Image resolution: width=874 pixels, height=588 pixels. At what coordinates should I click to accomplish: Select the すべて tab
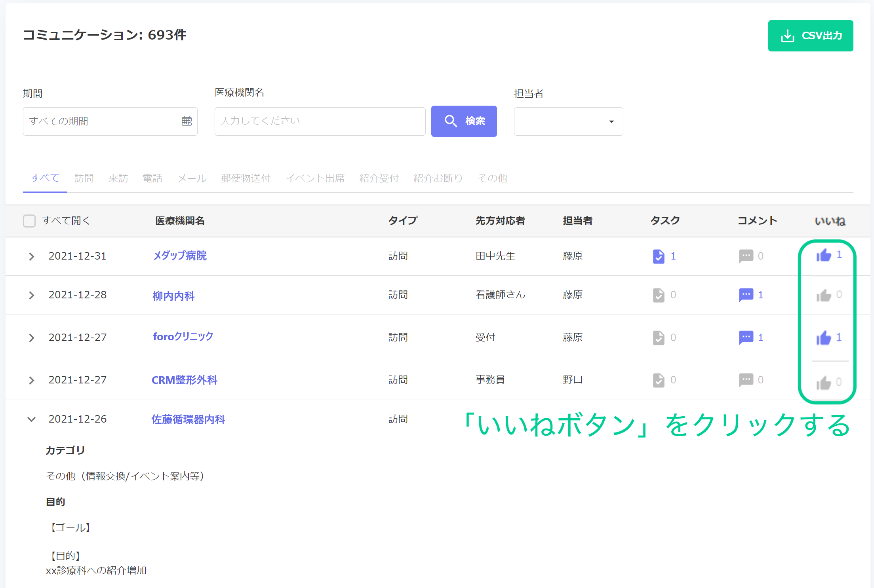45,178
